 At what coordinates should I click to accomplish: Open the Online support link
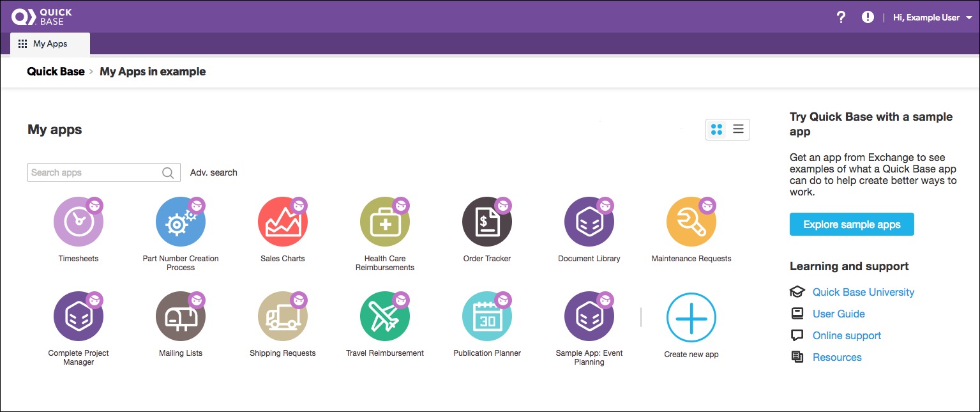(x=847, y=335)
